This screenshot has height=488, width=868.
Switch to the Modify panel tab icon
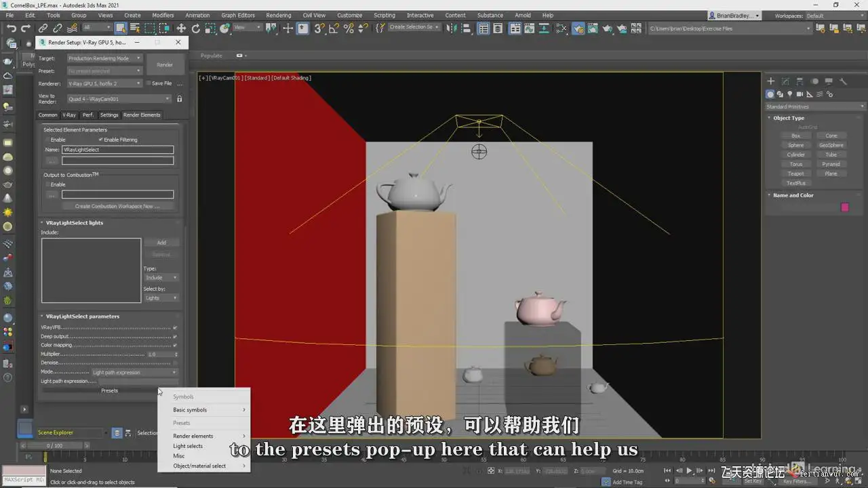pyautogui.click(x=785, y=81)
